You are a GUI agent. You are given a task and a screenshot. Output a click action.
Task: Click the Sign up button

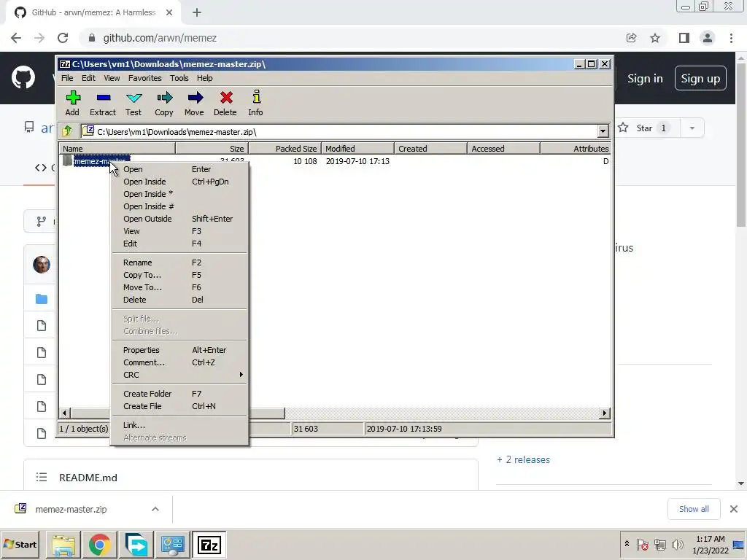click(700, 79)
